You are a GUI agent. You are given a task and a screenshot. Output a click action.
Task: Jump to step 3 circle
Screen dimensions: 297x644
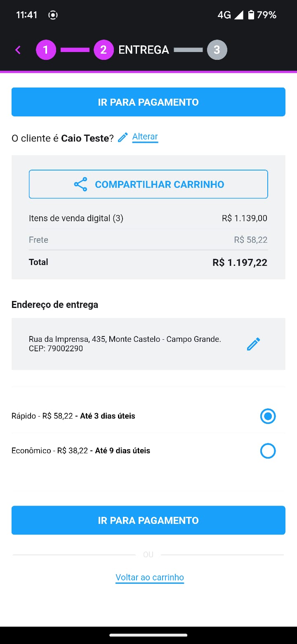point(217,50)
